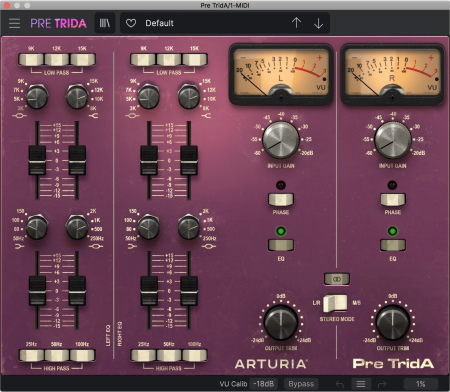Toggle Right EQ 15K low pass switch
This screenshot has width=450, height=392.
(195, 59)
